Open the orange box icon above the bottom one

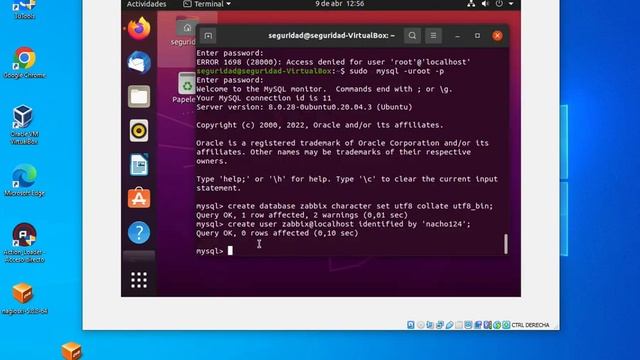(x=24, y=298)
